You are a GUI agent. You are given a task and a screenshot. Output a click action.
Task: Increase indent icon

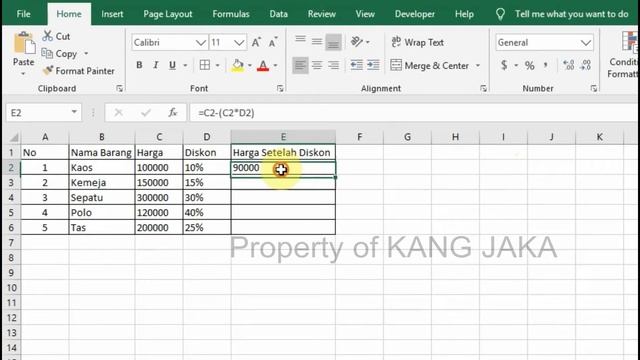point(373,65)
